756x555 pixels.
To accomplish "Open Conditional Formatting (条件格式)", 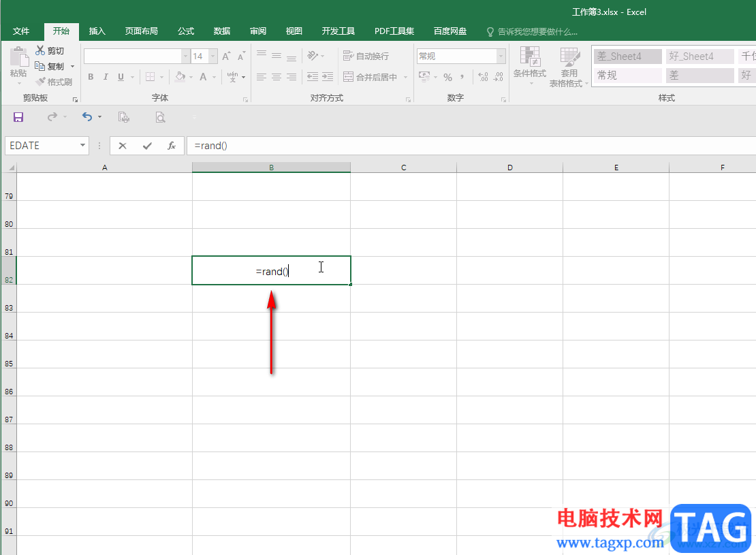I will click(529, 65).
